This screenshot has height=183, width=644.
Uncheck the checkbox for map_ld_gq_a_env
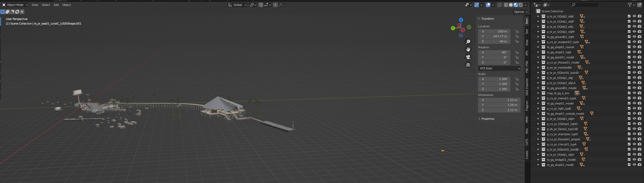[629, 93]
